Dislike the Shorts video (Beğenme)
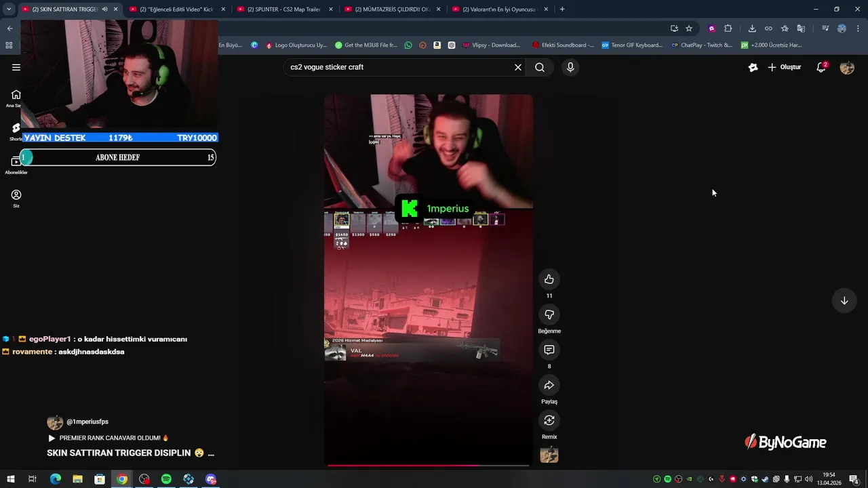The width and height of the screenshot is (868, 488). click(549, 314)
